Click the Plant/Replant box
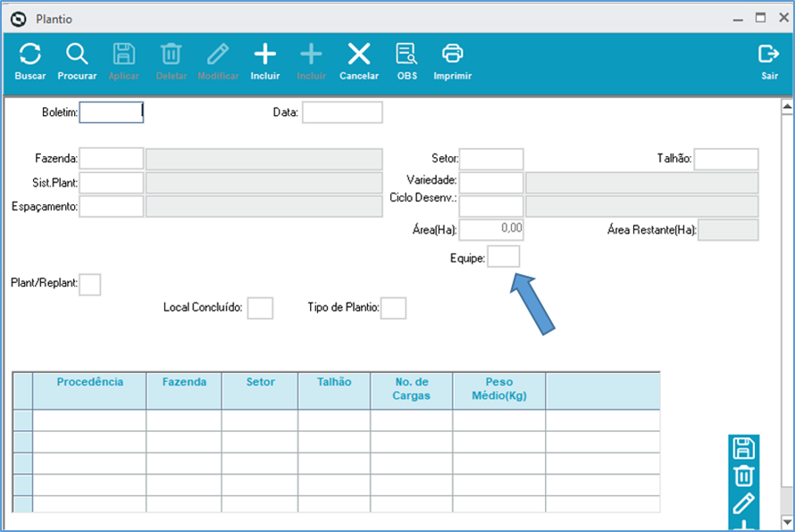Screen dimensions: 795x532 click(x=90, y=285)
